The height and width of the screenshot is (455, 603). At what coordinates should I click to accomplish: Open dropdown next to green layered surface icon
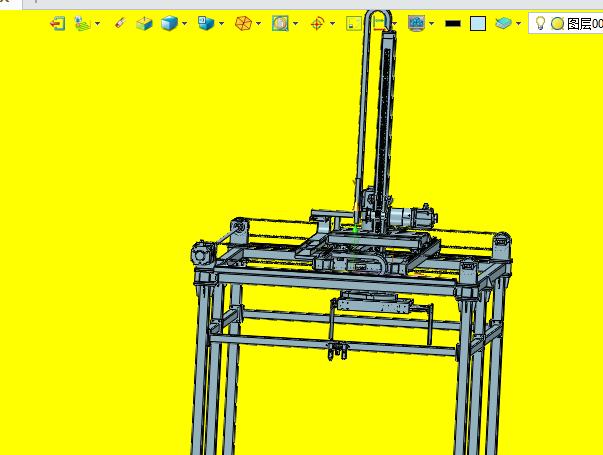pos(97,24)
